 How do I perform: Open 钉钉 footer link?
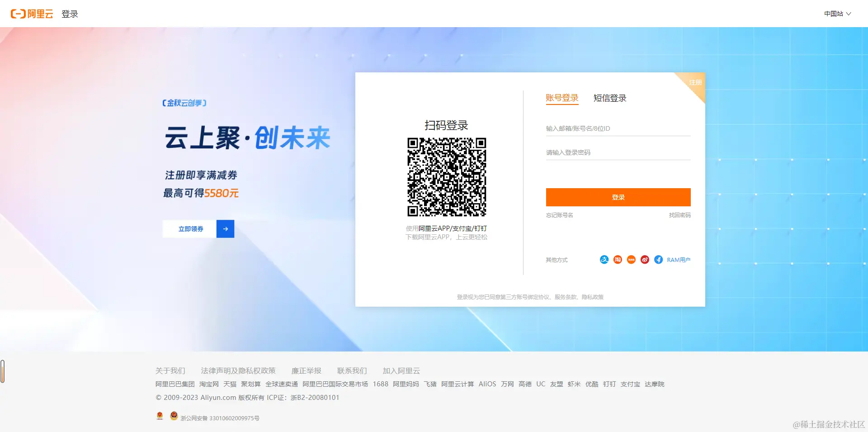click(609, 384)
